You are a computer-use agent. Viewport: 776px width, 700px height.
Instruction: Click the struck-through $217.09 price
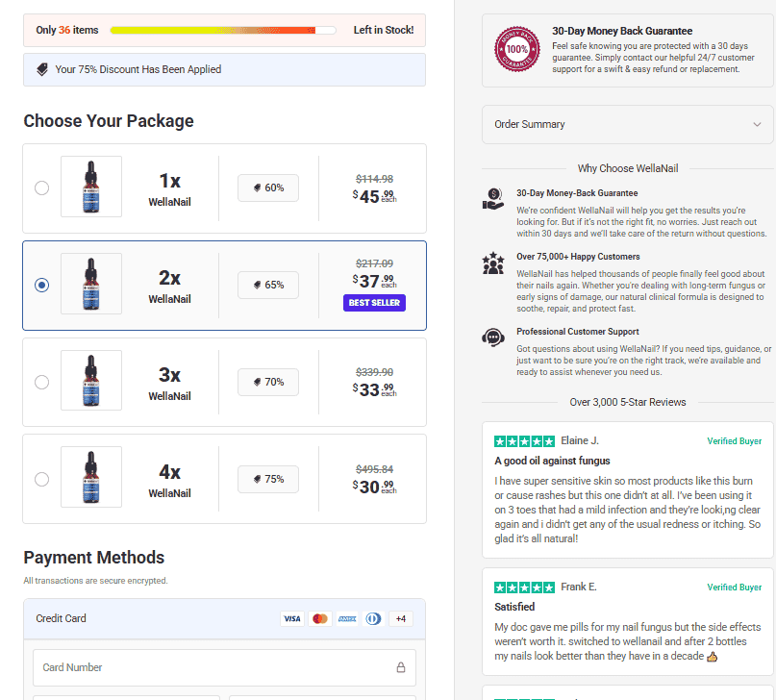(x=374, y=263)
